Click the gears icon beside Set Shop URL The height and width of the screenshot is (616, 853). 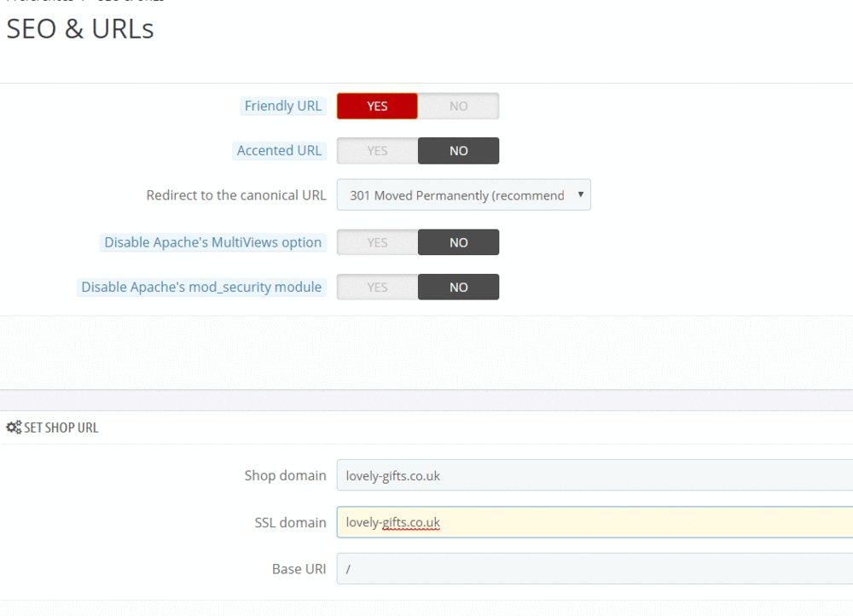14,427
